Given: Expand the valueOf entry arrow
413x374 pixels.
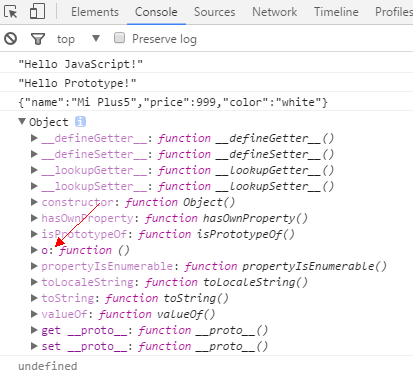Looking at the screenshot, I should click(x=34, y=314).
